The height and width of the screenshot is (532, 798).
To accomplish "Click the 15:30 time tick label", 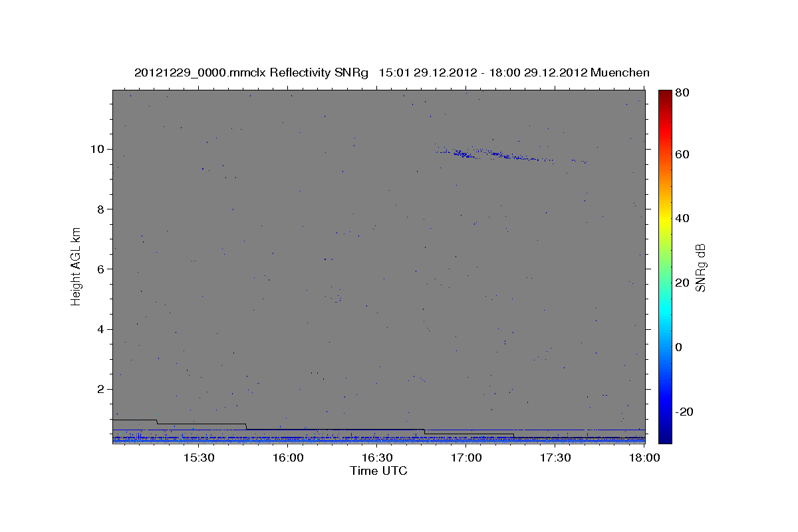I will click(198, 458).
